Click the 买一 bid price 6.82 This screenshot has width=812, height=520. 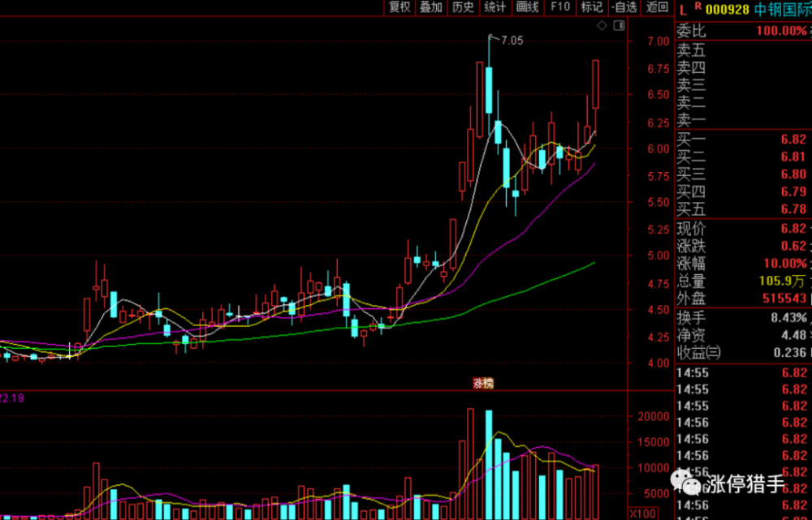point(794,140)
